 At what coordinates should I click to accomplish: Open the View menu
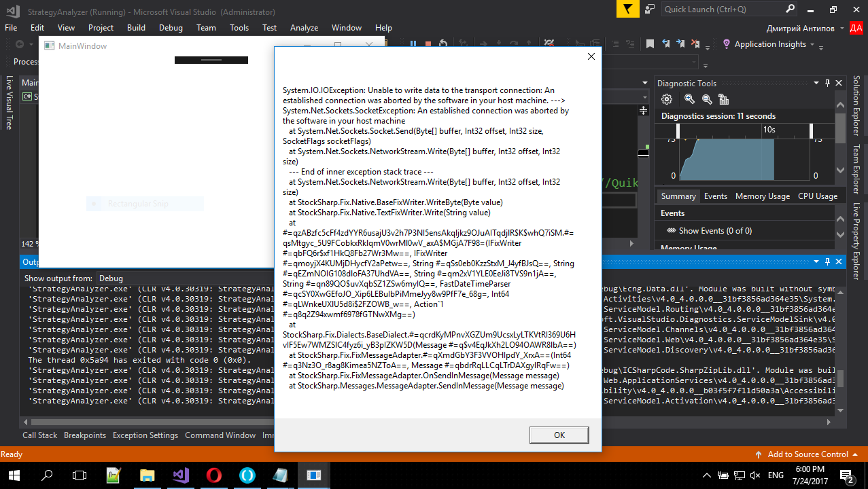(x=67, y=28)
